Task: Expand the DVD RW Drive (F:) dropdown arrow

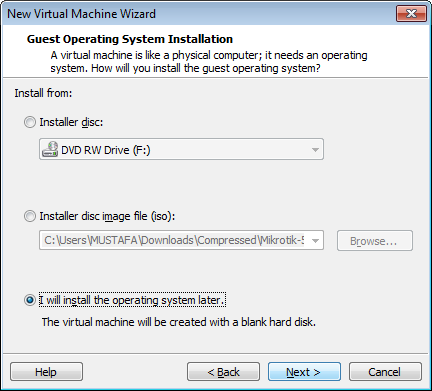Action: coord(315,150)
